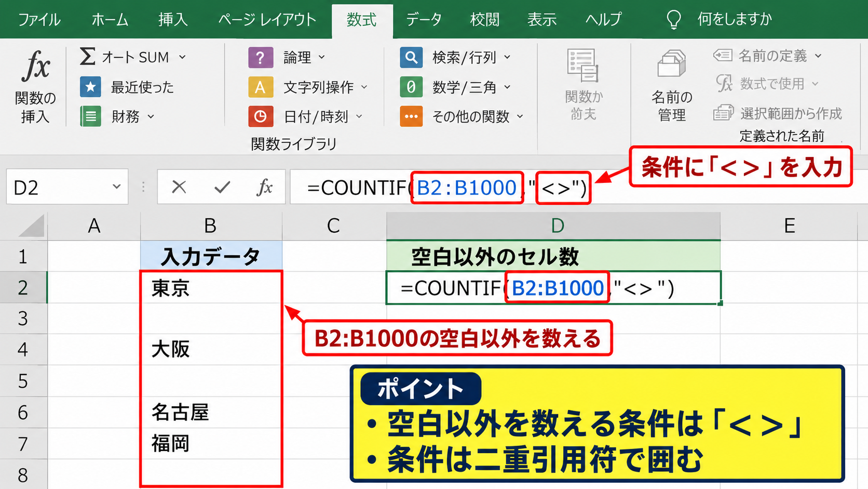Select column B header
Image resolution: width=868 pixels, height=489 pixels.
[x=211, y=226]
